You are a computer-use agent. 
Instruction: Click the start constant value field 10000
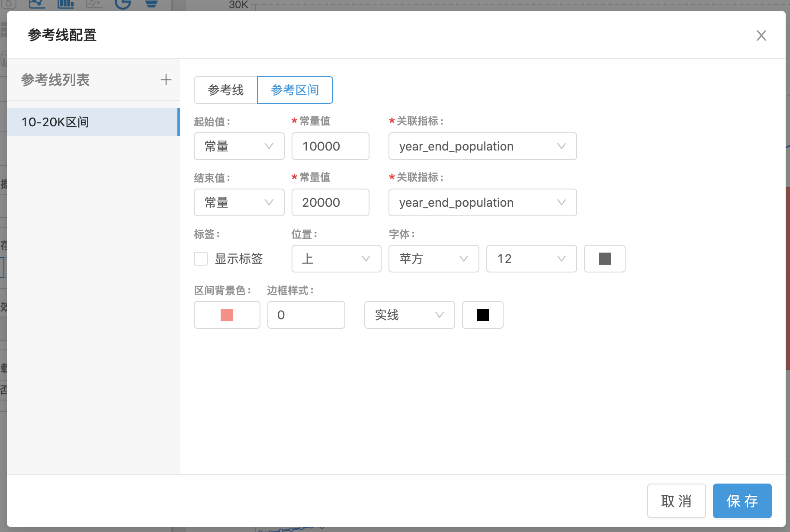[330, 146]
